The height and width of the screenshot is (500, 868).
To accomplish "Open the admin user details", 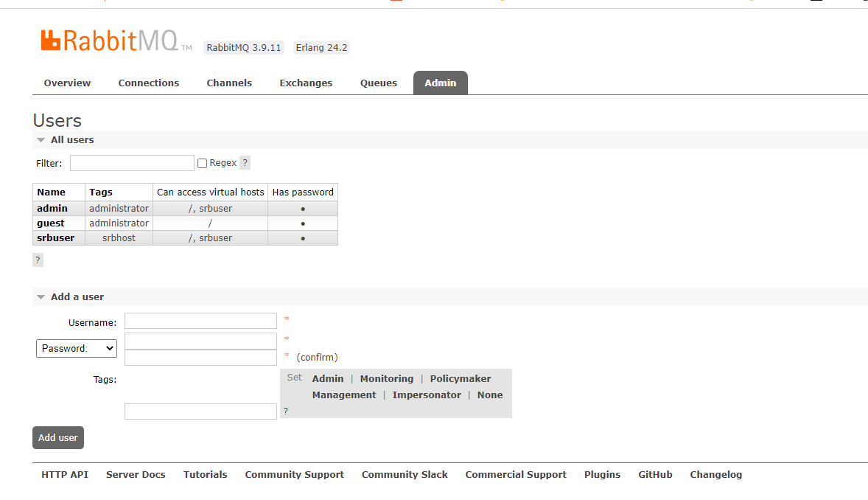I will point(52,209).
